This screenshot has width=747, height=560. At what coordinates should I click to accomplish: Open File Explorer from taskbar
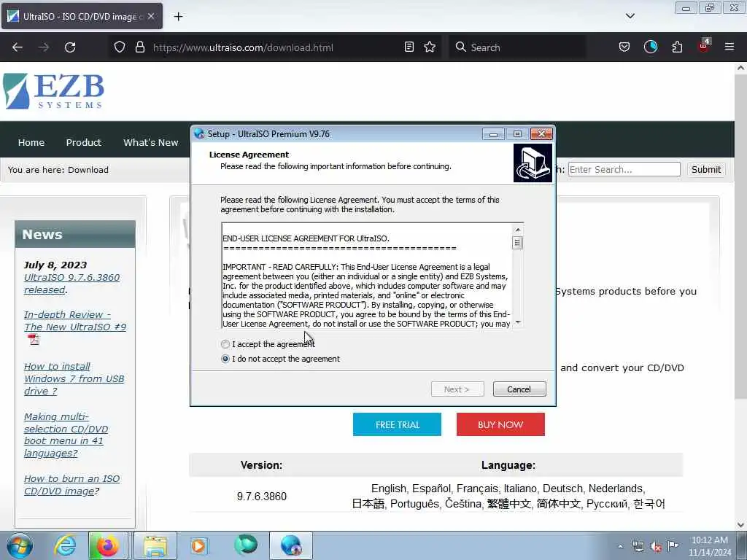(155, 545)
